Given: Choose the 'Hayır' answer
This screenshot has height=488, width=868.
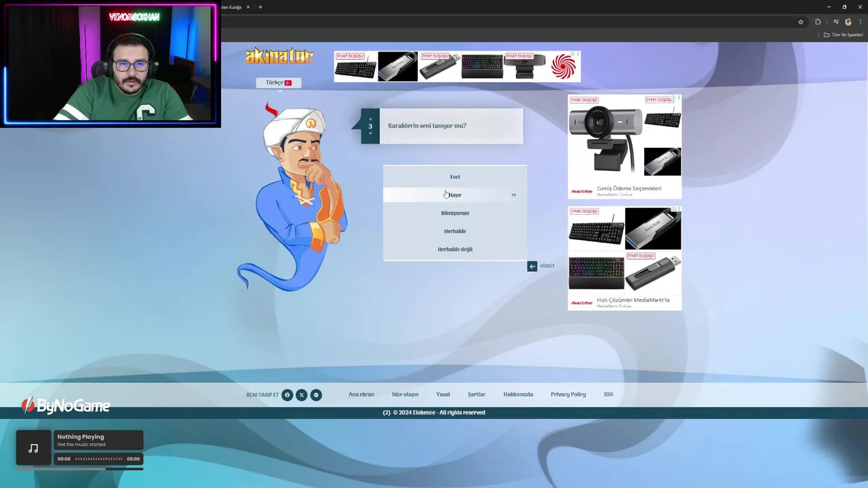Looking at the screenshot, I should 454,195.
